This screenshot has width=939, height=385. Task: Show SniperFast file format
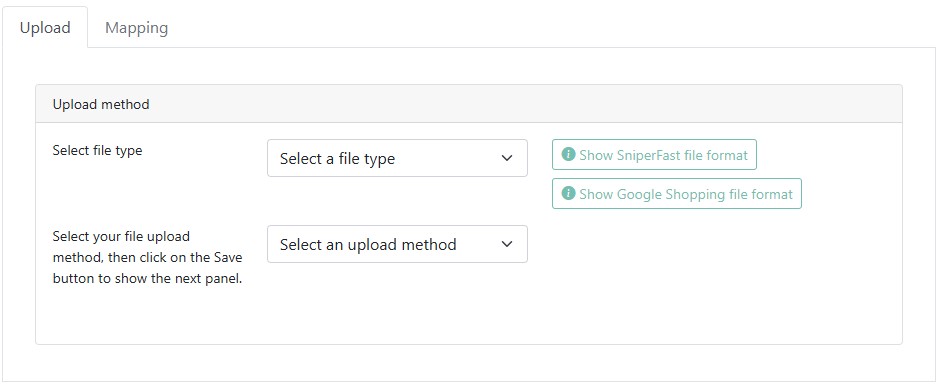pos(654,154)
